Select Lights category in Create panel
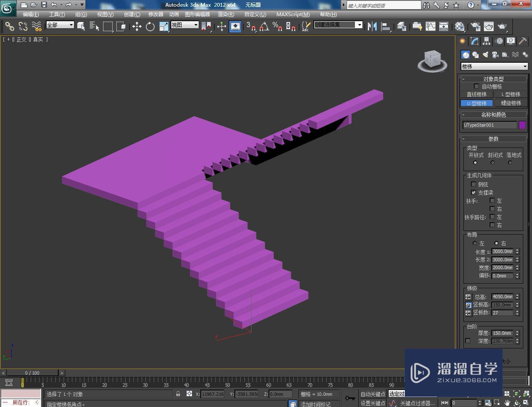 pos(485,55)
